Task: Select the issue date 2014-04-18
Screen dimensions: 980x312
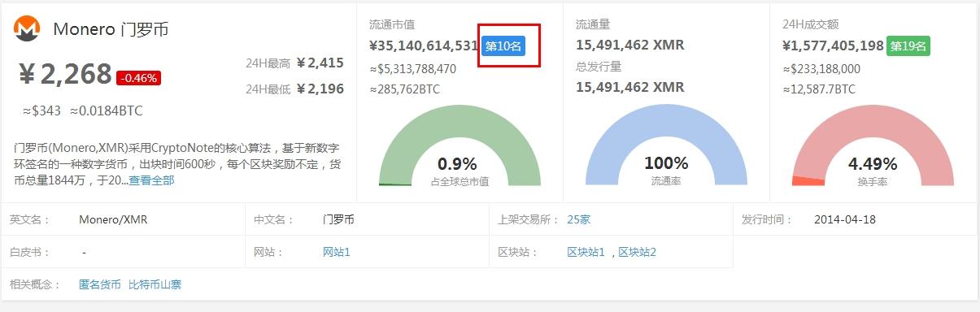Action: click(x=845, y=219)
